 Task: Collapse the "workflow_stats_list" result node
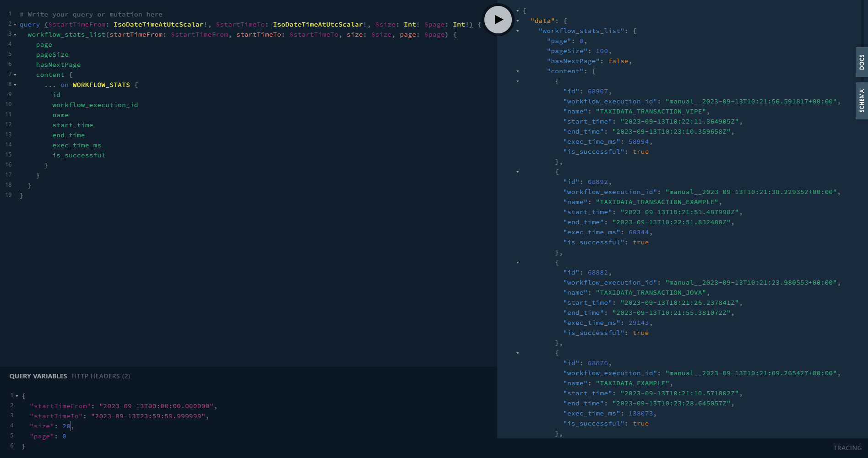[518, 31]
